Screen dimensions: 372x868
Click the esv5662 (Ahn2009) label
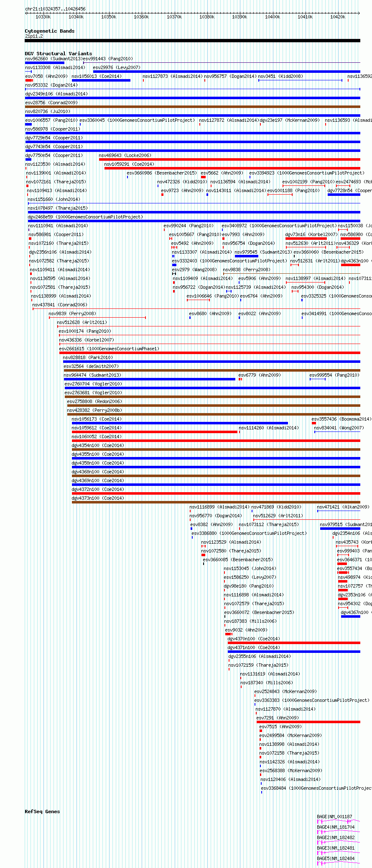222,173
